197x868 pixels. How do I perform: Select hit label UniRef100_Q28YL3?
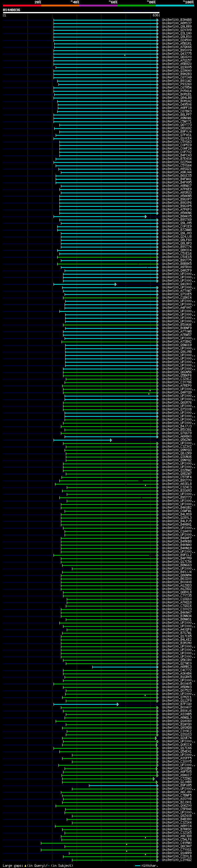pyautogui.click(x=177, y=518)
